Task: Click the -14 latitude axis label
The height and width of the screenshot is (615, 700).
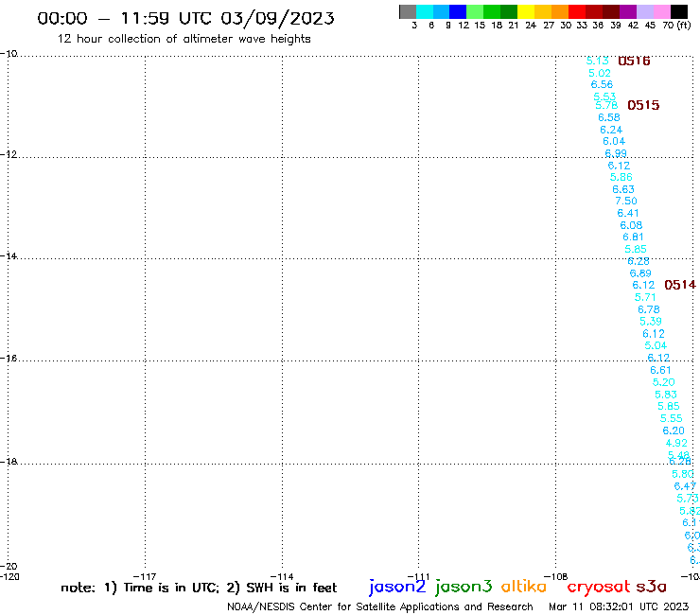Action: tap(9, 255)
